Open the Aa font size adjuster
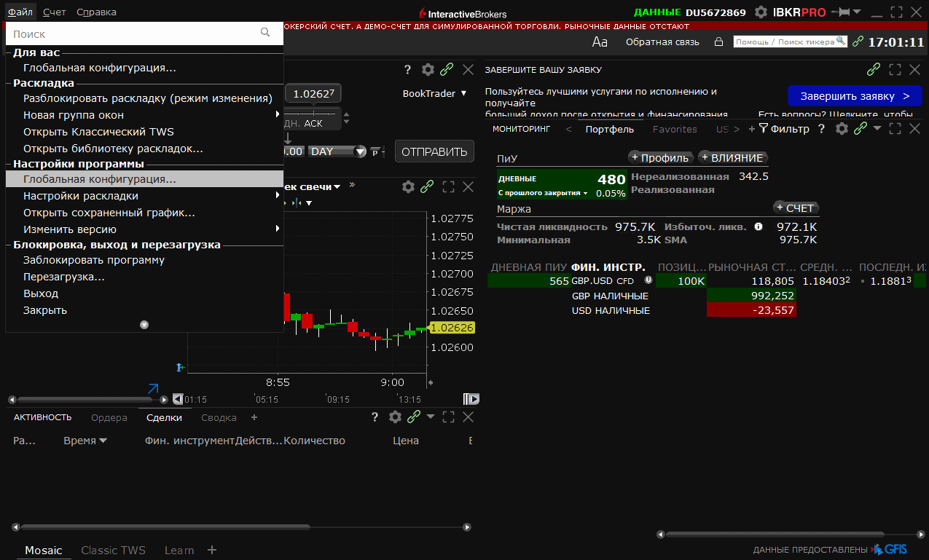This screenshot has width=929, height=560. (x=600, y=42)
